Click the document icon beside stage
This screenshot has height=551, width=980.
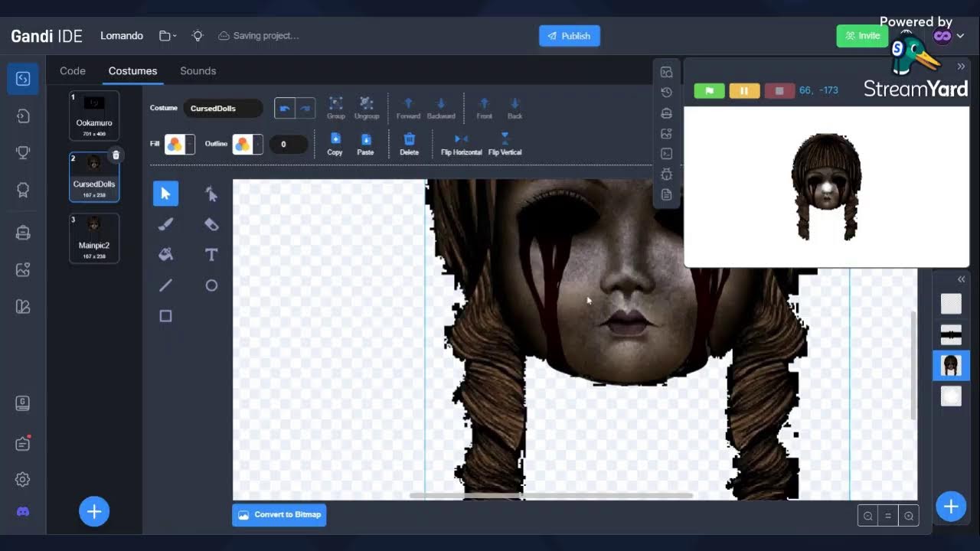click(666, 195)
